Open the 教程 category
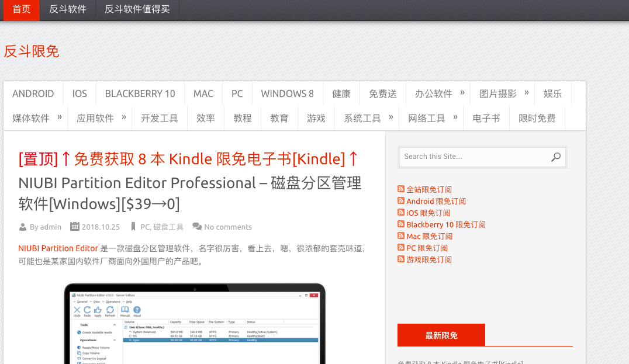The image size is (629, 364). (243, 118)
